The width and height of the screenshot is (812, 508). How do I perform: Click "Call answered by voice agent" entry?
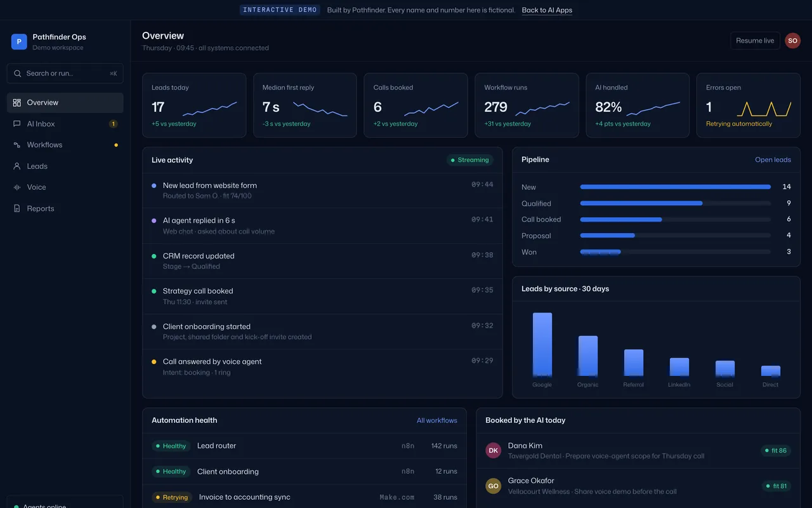322,367
